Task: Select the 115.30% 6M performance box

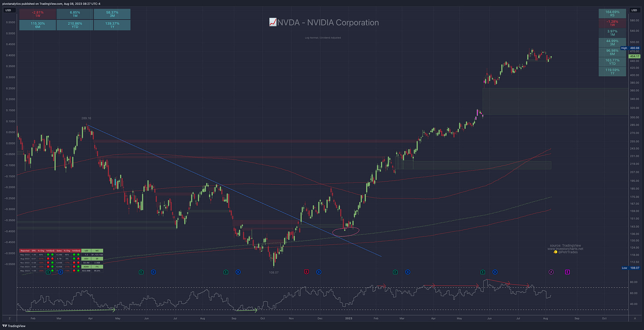Action: (37, 25)
